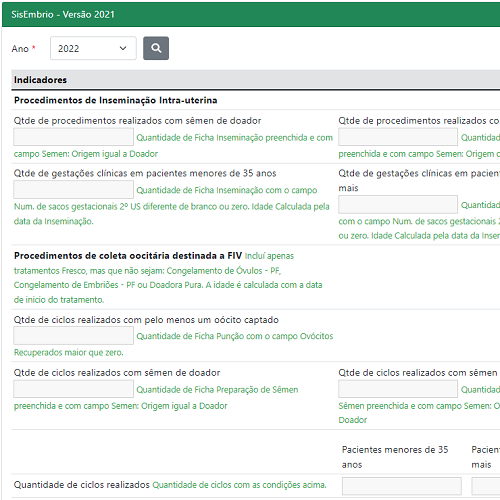This screenshot has width=500, height=500.
Task: Click the right-column input under 'Qtde de procedimentos realizados co'
Action: (398, 137)
